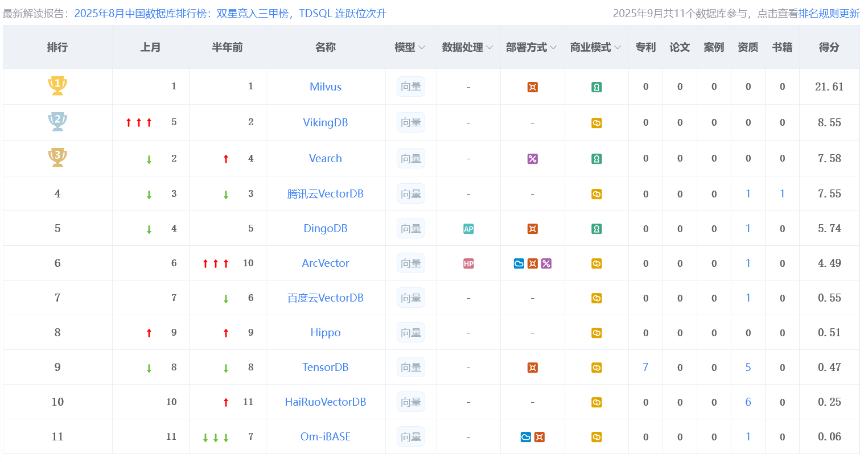Click Om-iBASE's 资质 count 1
The image size is (868, 462).
(748, 436)
